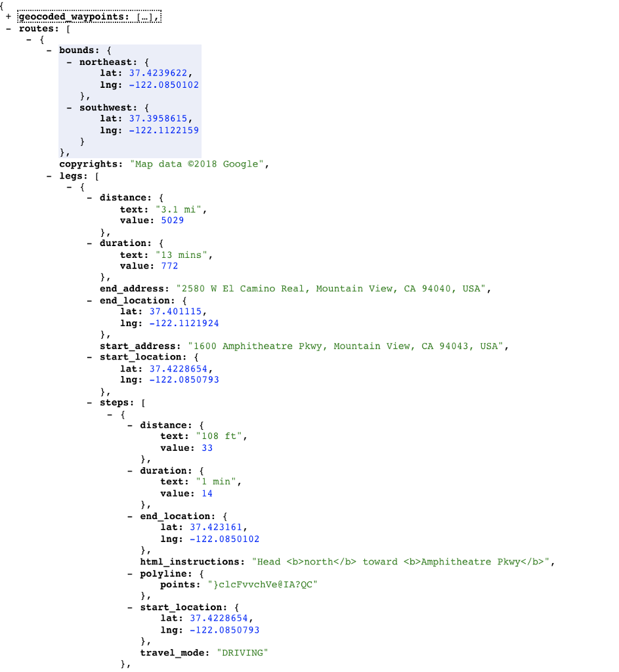Collapse the distance object showing 3.1 mi
This screenshot has width=619, height=672.
(x=89, y=198)
